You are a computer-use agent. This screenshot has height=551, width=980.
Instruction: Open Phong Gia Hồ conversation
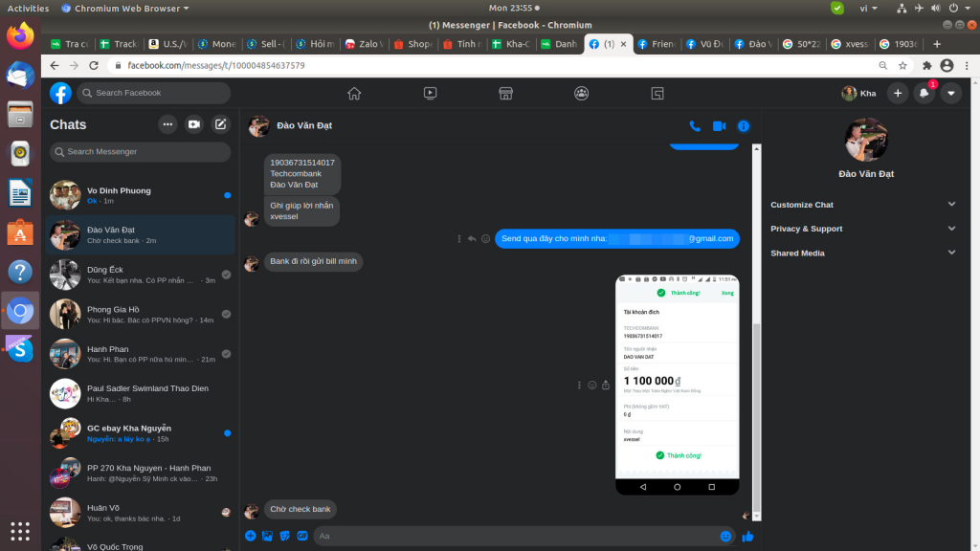[x=140, y=314]
